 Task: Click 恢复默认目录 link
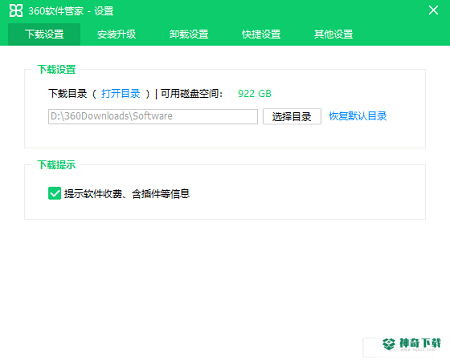[x=358, y=116]
